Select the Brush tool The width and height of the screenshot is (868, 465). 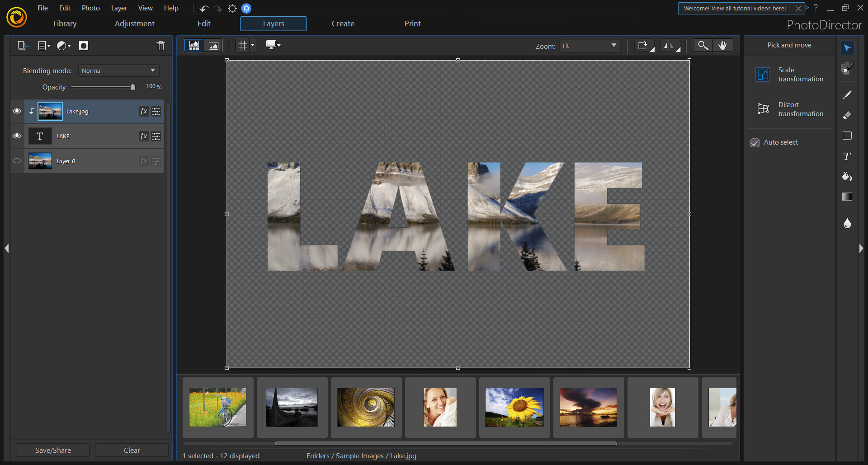[x=848, y=69]
